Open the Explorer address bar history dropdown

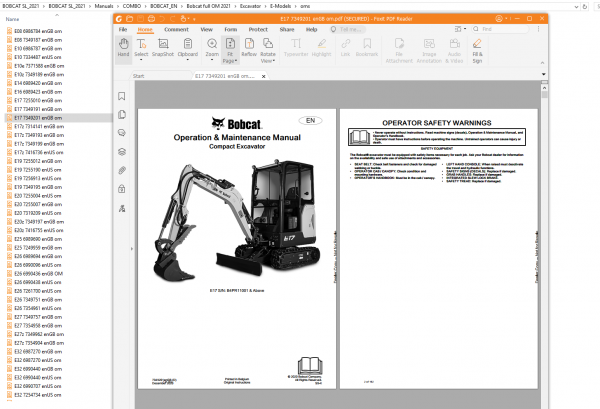click(576, 7)
